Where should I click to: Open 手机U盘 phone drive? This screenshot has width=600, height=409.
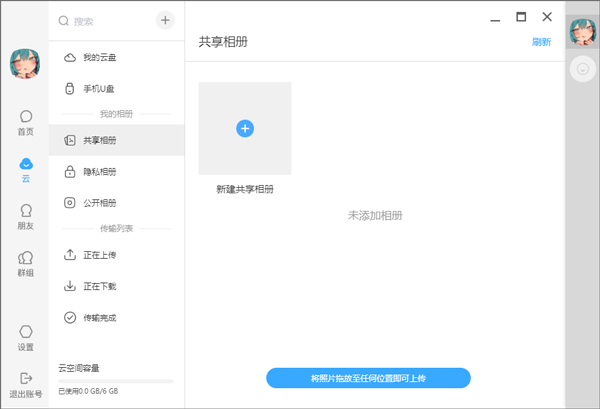click(x=116, y=89)
